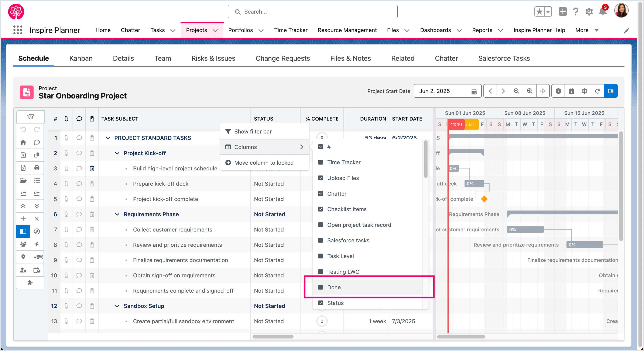Click the global Search field

click(x=312, y=11)
